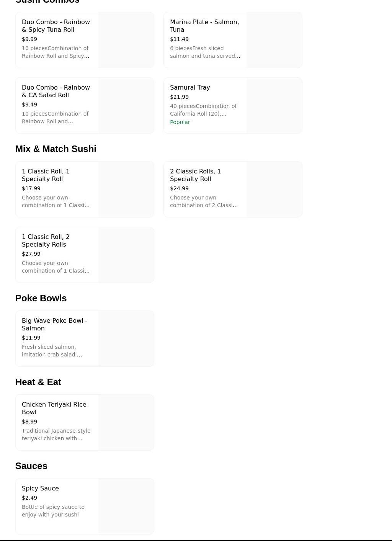Click the Popular tag on Samurai Tray
Screen dimensions: 392x541
coord(180,122)
